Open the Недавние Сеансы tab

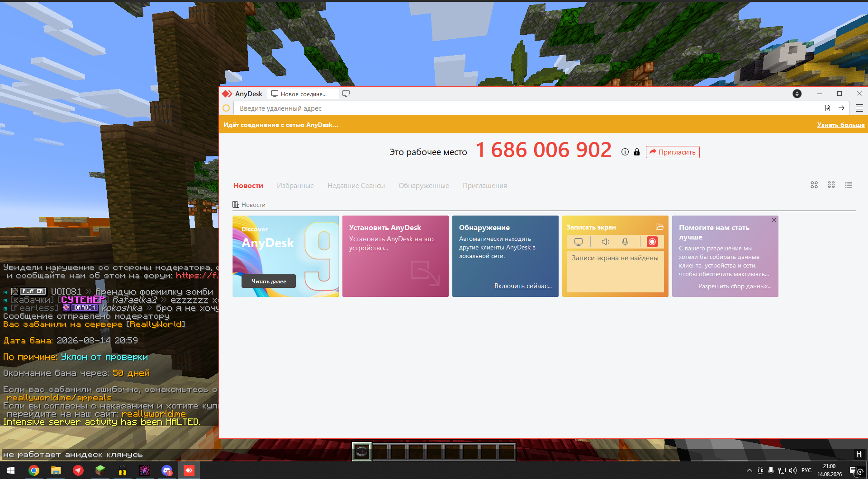click(356, 185)
